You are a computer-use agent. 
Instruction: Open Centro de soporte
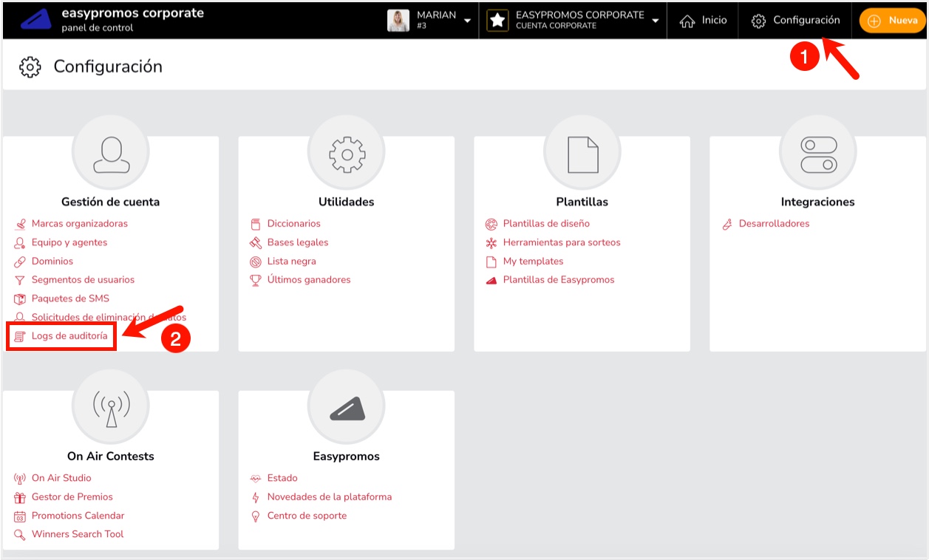coord(307,516)
